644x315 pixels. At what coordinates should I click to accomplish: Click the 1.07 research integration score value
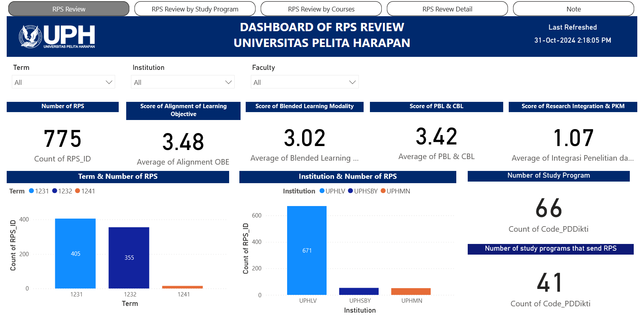pyautogui.click(x=573, y=138)
